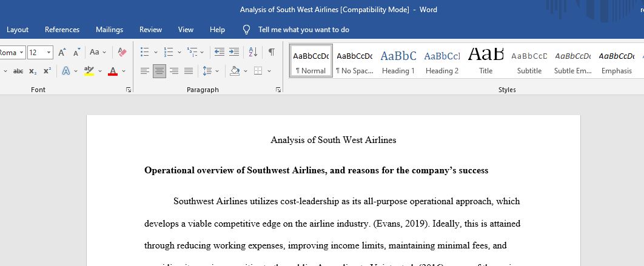Click document title Analysis of South West Airlines
The width and height of the screenshot is (644, 266).
(333, 140)
